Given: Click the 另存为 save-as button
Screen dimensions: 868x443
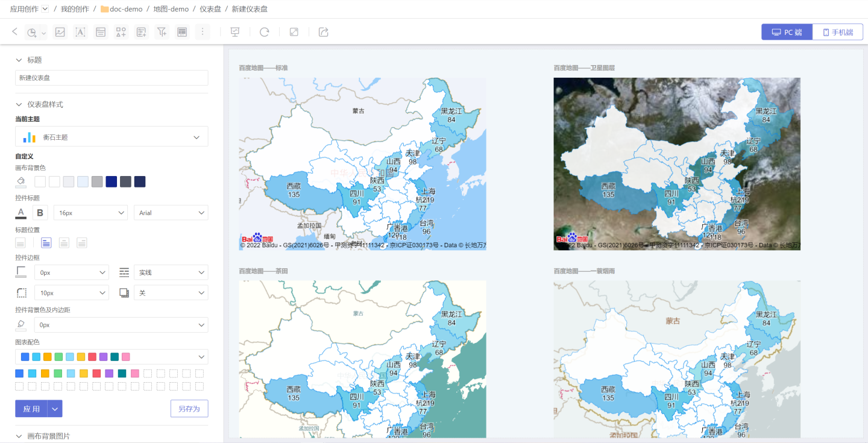Looking at the screenshot, I should [x=189, y=409].
